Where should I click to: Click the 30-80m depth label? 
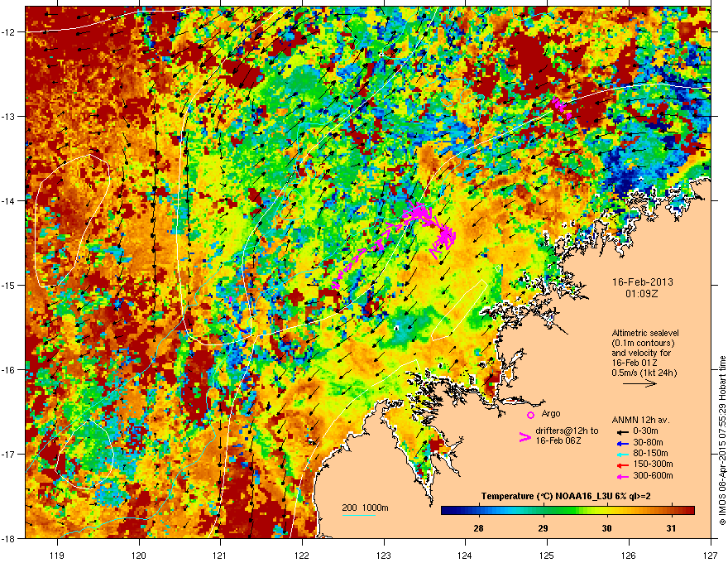(648, 442)
